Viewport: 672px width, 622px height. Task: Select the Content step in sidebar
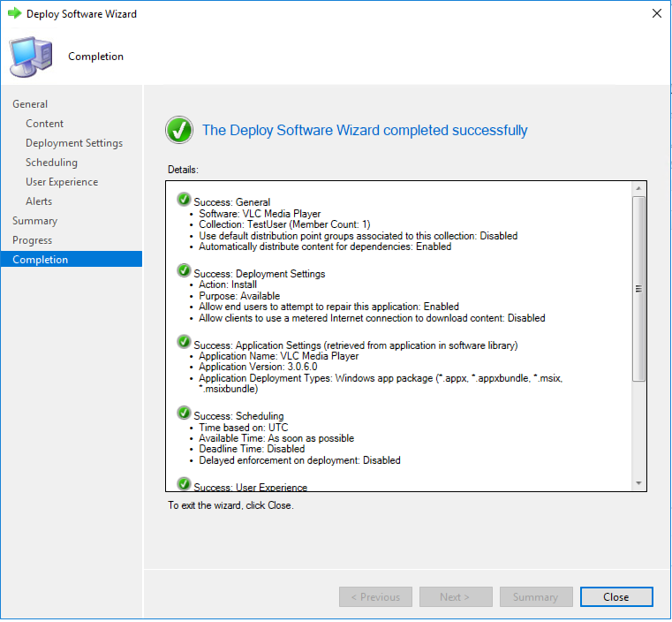[x=44, y=124]
